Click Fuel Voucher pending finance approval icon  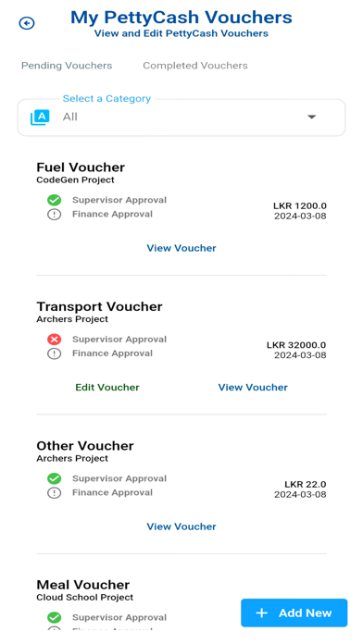[x=55, y=215]
